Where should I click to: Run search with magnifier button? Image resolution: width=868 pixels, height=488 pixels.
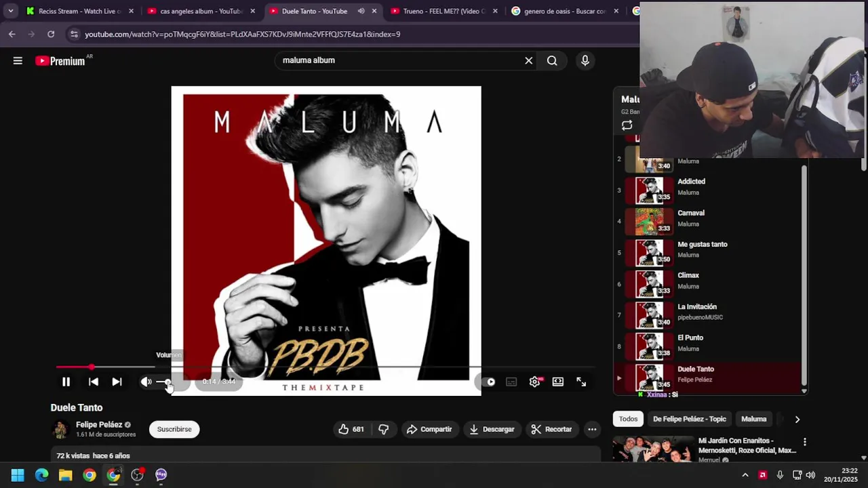[552, 61]
